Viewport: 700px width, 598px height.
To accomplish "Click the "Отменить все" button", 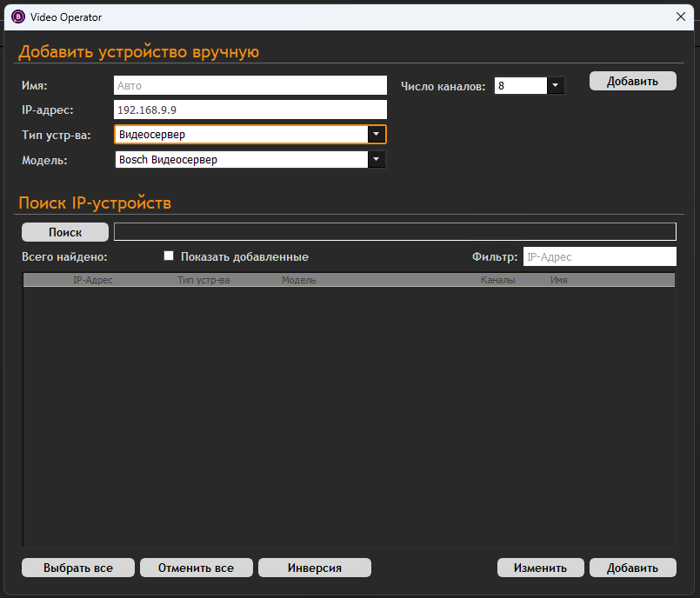I will [196, 568].
